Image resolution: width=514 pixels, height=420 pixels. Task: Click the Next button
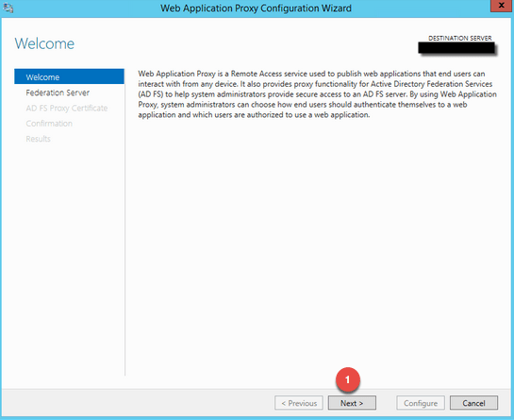(352, 403)
